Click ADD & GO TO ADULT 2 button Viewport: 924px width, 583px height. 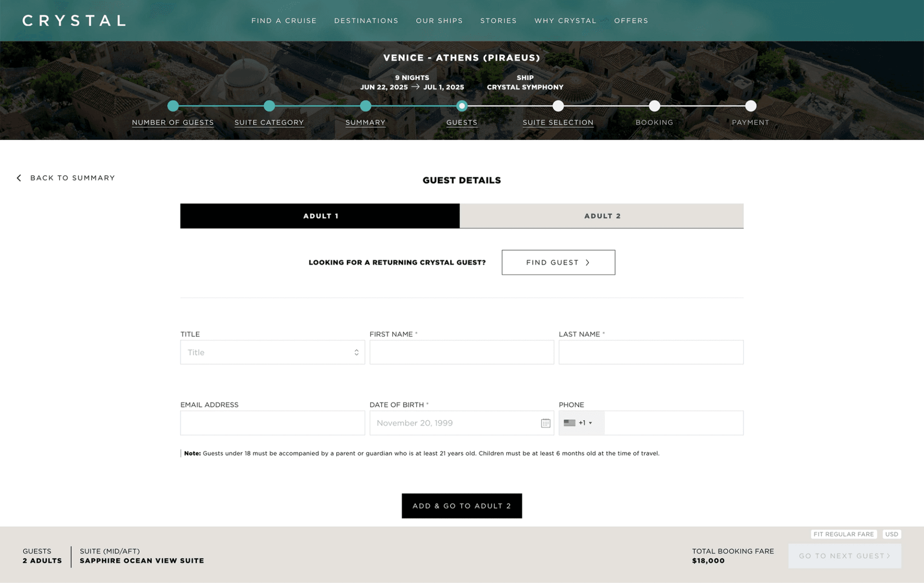(x=462, y=505)
